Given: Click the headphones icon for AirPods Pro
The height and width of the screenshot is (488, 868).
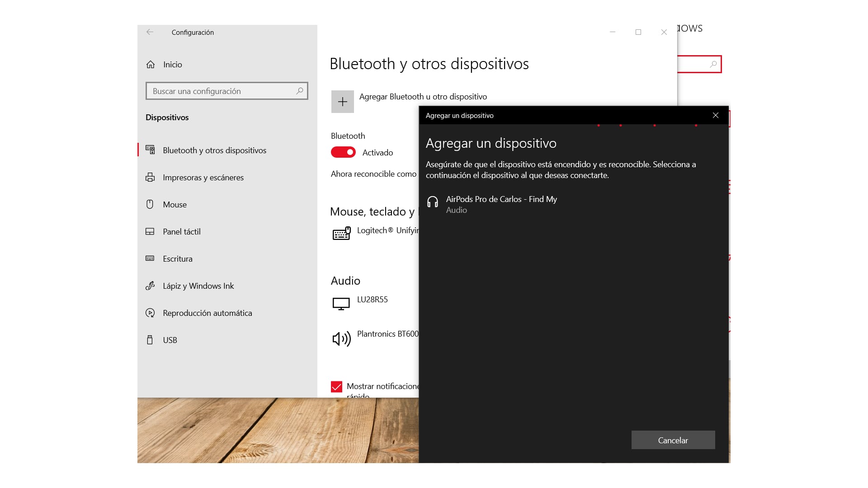Looking at the screenshot, I should (433, 202).
